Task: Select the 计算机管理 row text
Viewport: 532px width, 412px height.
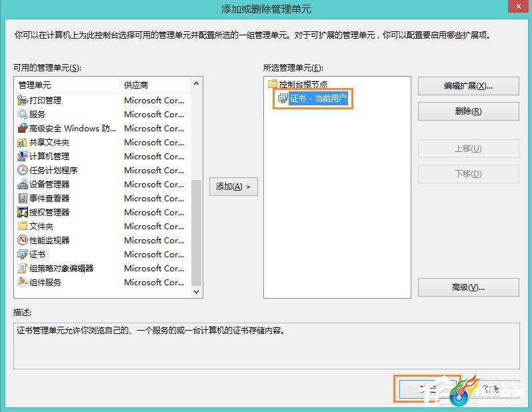Action: (x=49, y=156)
